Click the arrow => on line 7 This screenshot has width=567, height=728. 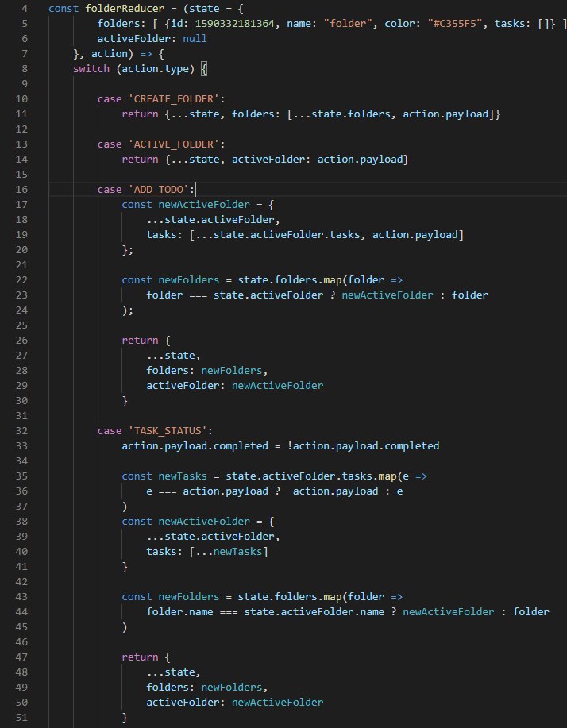coord(146,53)
